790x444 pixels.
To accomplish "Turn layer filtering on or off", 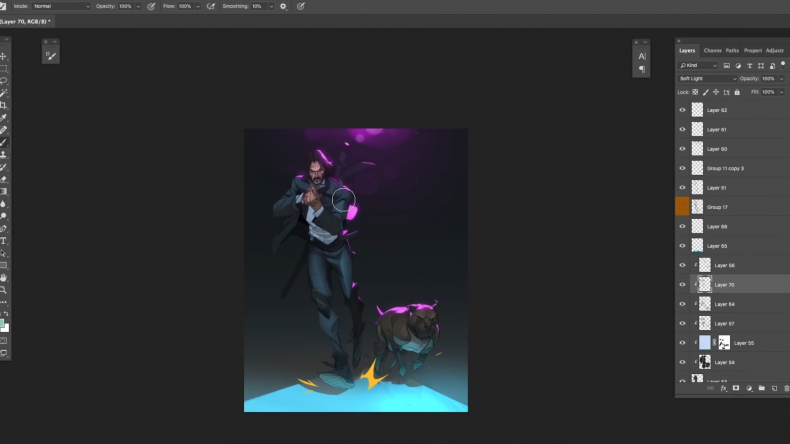I will click(783, 64).
